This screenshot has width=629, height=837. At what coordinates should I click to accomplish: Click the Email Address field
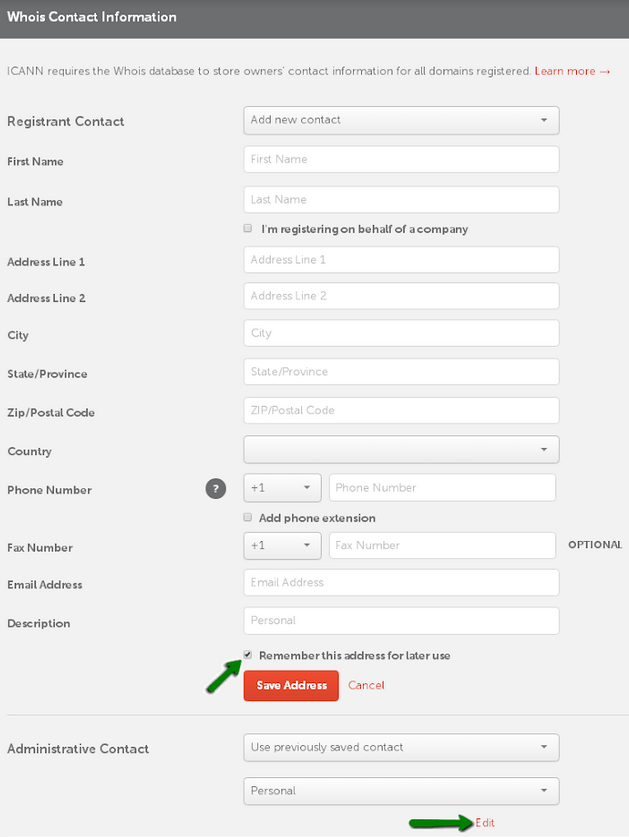400,582
